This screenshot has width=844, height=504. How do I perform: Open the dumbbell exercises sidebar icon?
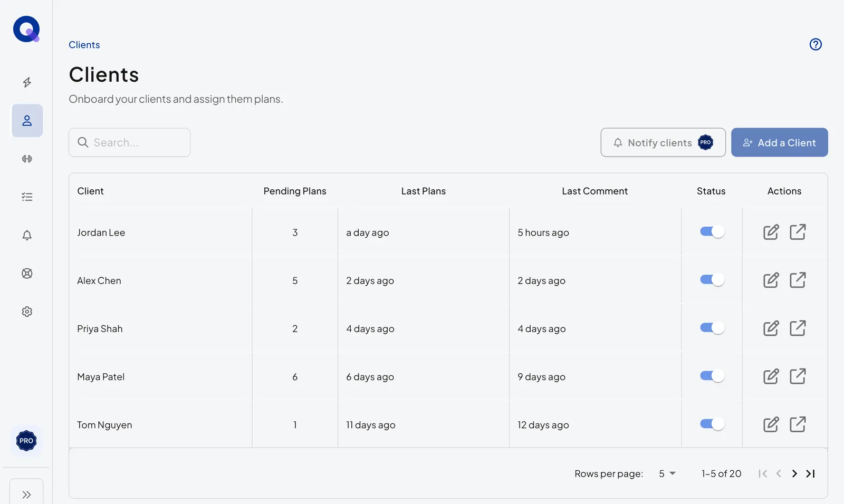coord(27,159)
